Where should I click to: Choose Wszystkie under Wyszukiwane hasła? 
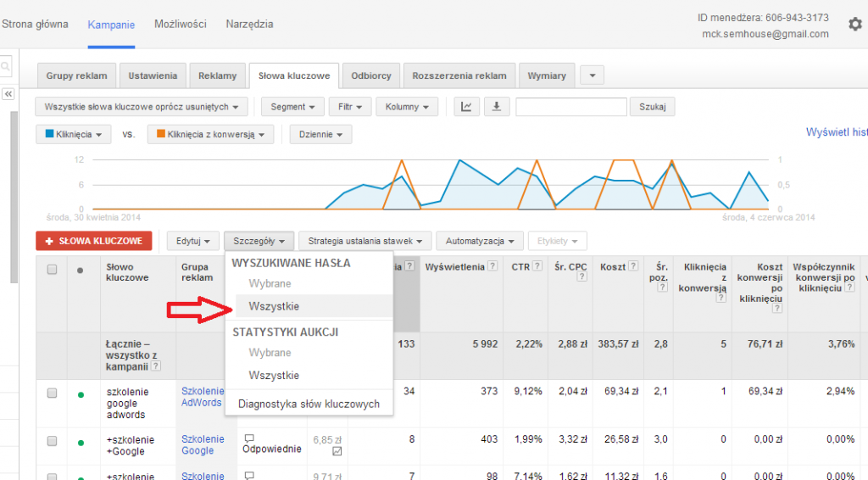(274, 306)
